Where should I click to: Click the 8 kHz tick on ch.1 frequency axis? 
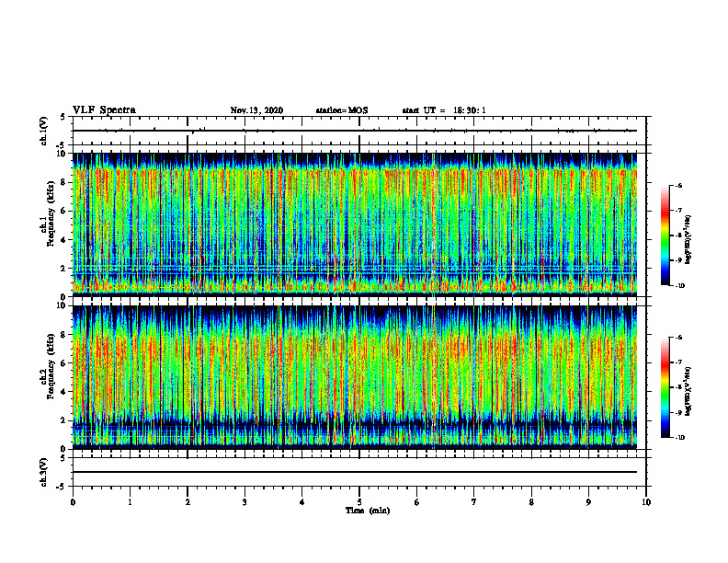click(64, 182)
